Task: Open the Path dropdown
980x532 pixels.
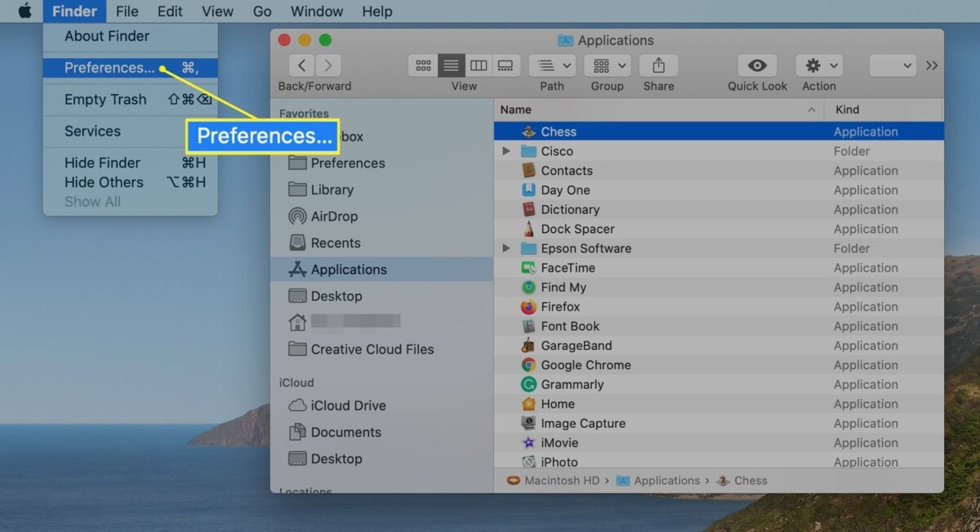Action: point(552,65)
